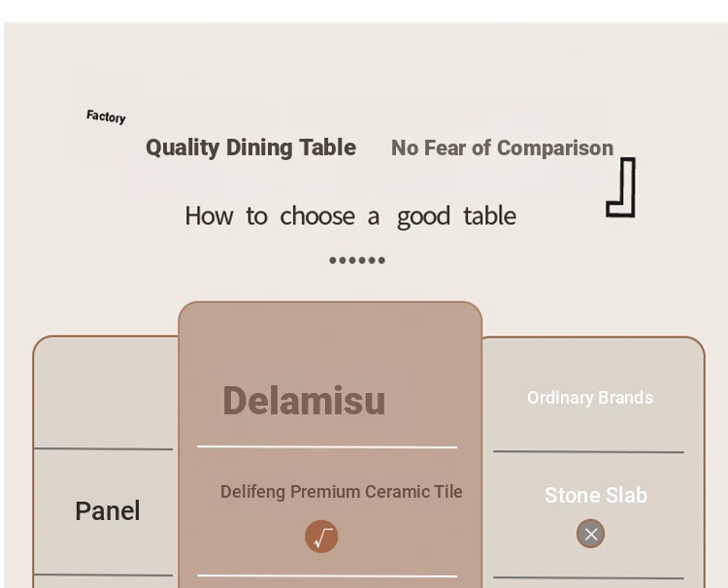Click the Delifeng Premium Ceramic Tile text
728x588 pixels.
tap(342, 492)
